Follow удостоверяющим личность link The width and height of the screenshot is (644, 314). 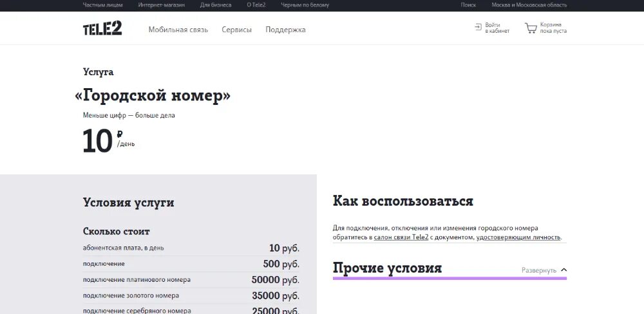click(518, 237)
